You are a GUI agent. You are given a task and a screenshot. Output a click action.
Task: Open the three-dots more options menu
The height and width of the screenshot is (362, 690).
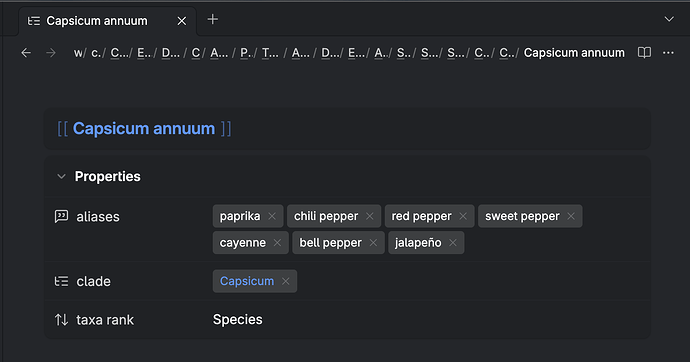click(668, 53)
